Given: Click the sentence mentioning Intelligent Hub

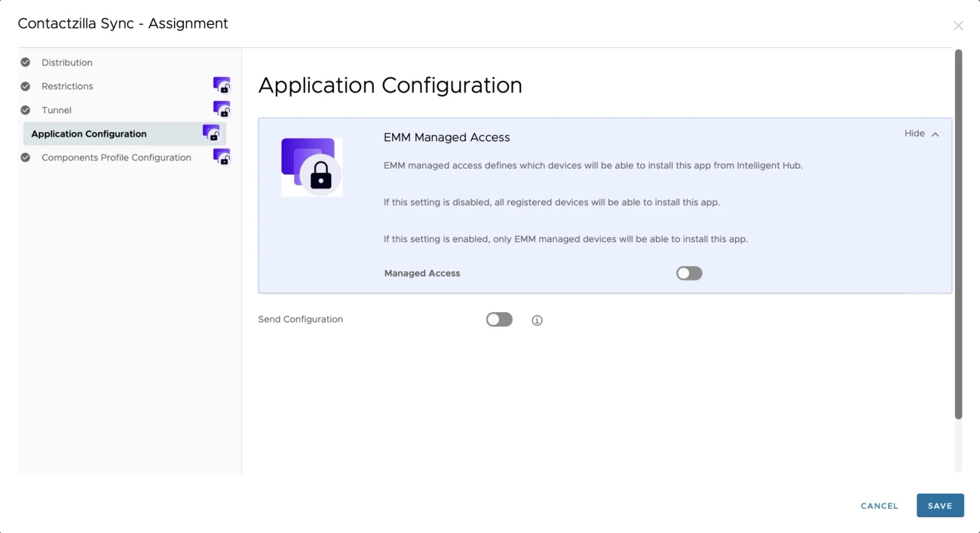Looking at the screenshot, I should tap(593, 165).
